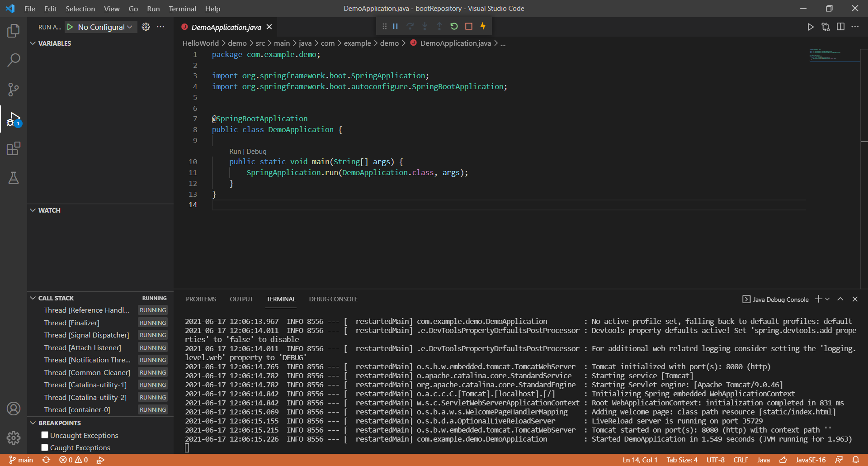Image resolution: width=868 pixels, height=466 pixels.
Task: Open the Explorer view in activity bar
Action: click(14, 31)
